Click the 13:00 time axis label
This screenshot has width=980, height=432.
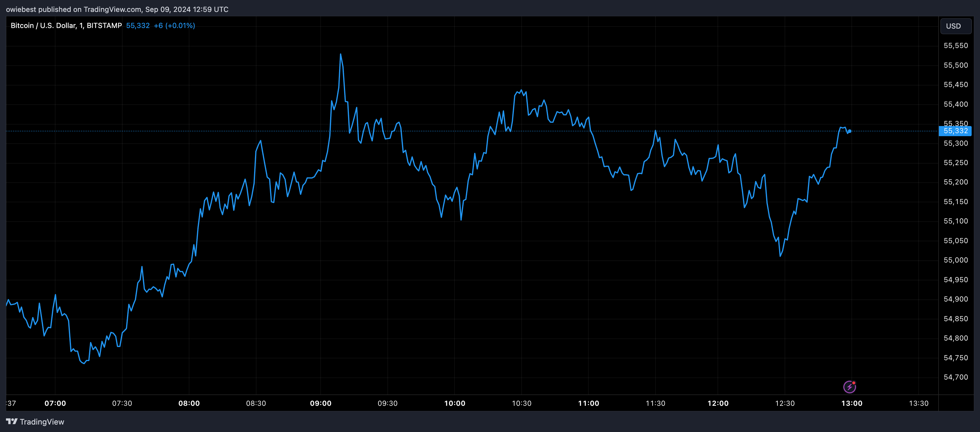pyautogui.click(x=852, y=403)
